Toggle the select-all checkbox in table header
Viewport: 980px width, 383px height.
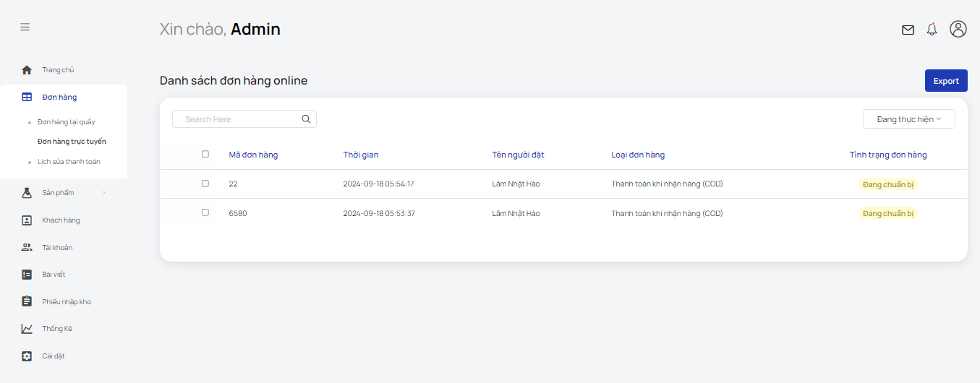coord(205,154)
